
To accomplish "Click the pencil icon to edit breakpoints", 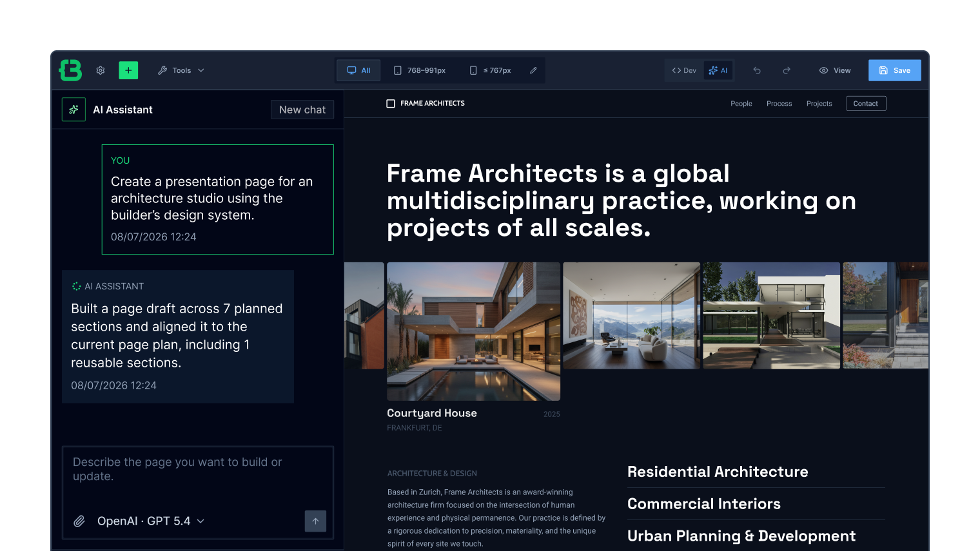I will coord(533,70).
